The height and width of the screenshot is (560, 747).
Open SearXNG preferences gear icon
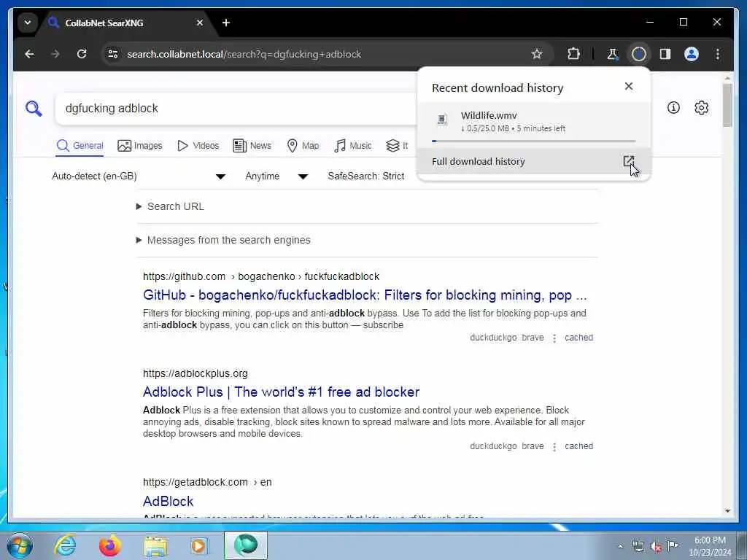coord(701,108)
